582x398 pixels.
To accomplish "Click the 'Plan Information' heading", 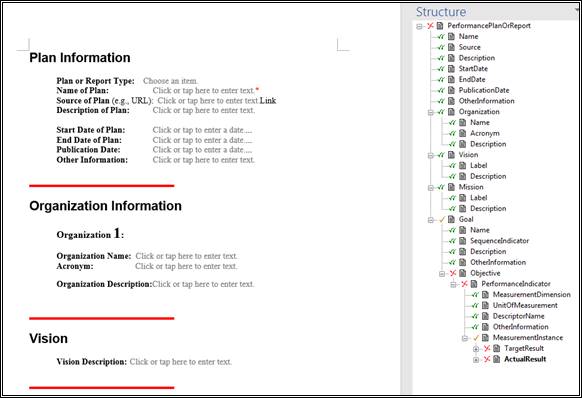I will tap(80, 58).
